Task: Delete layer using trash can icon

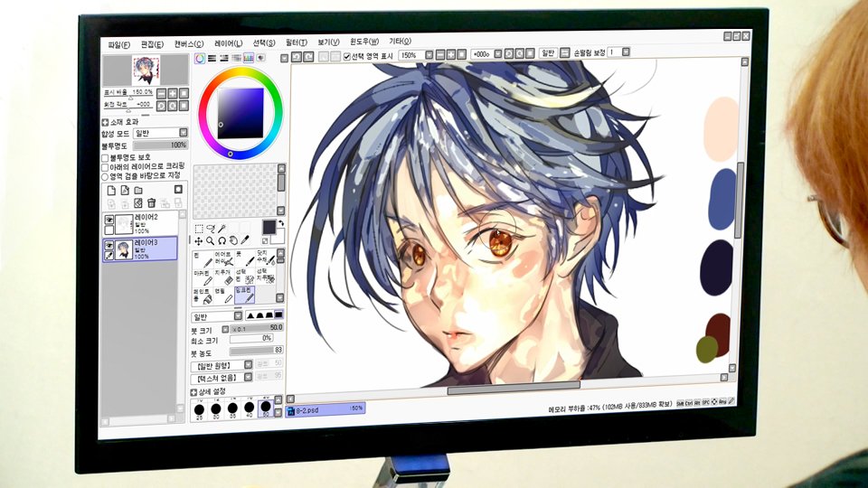Action: click(152, 203)
